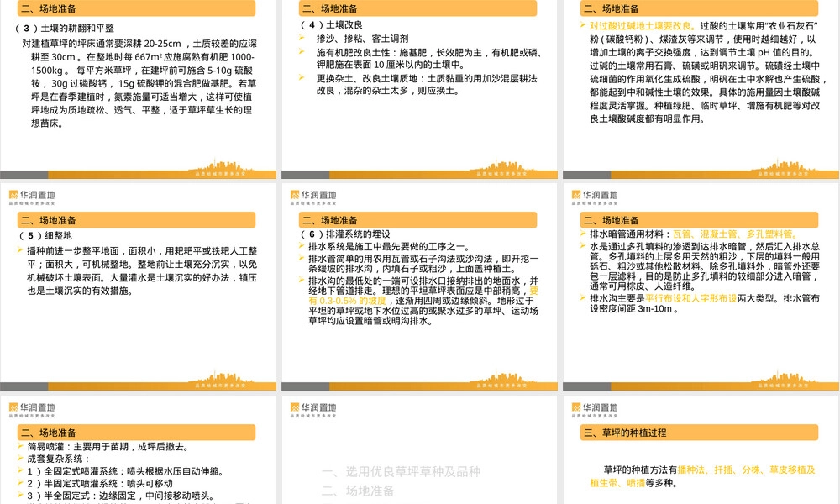Open the slide about 土壤的耕翻和平整
The height and width of the screenshot is (504, 840).
(139, 89)
